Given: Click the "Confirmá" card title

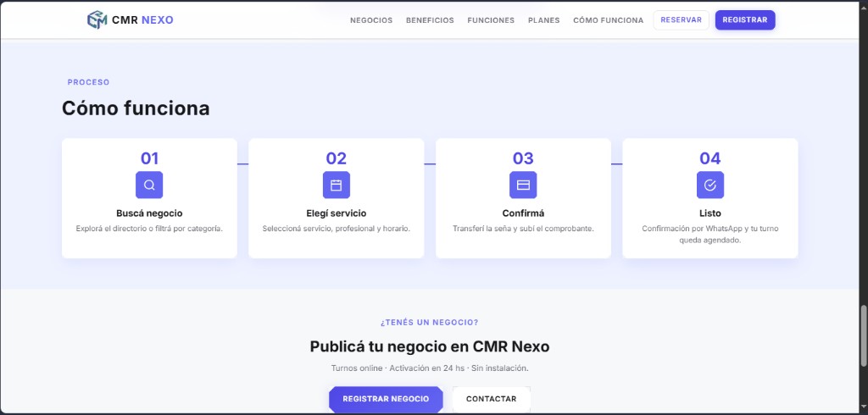Looking at the screenshot, I should click(x=523, y=213).
